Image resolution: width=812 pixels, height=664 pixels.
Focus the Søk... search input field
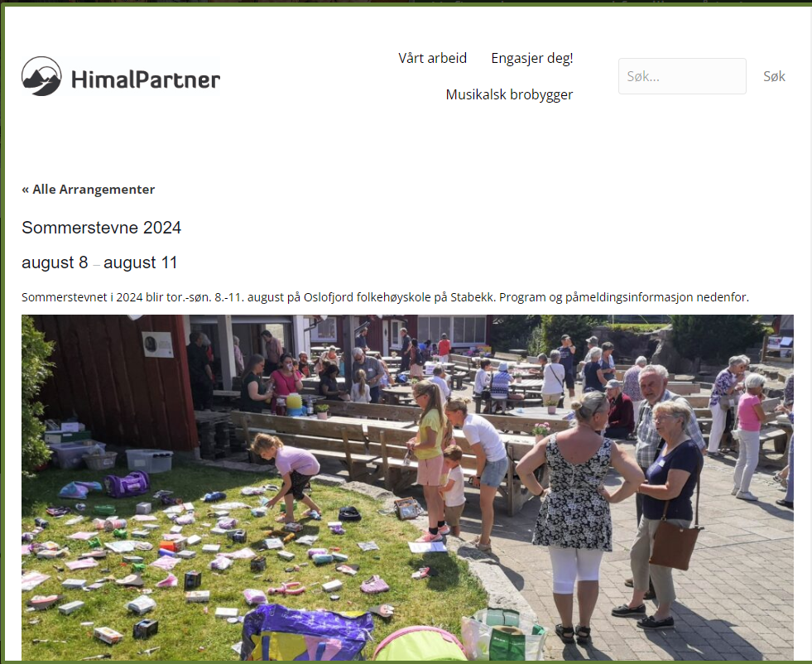(682, 76)
